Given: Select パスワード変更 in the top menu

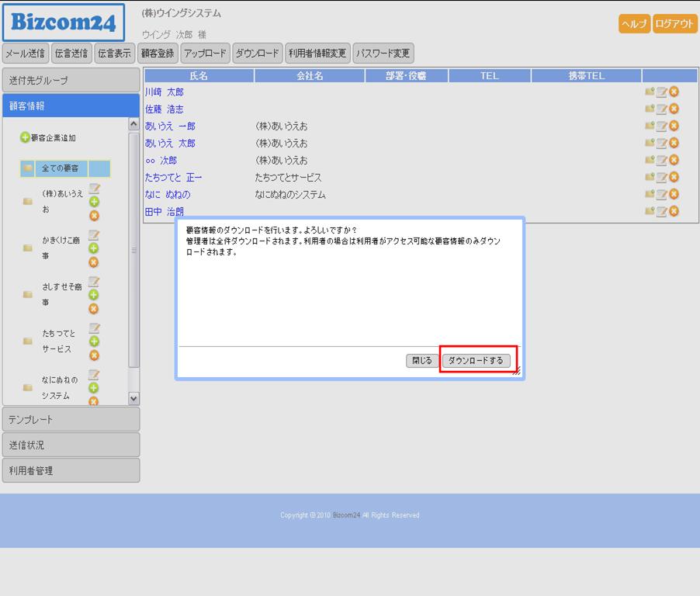Looking at the screenshot, I should point(383,54).
